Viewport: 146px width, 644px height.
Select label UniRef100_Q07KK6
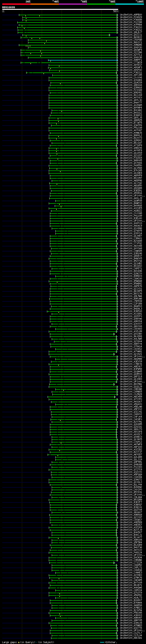(x=131, y=163)
